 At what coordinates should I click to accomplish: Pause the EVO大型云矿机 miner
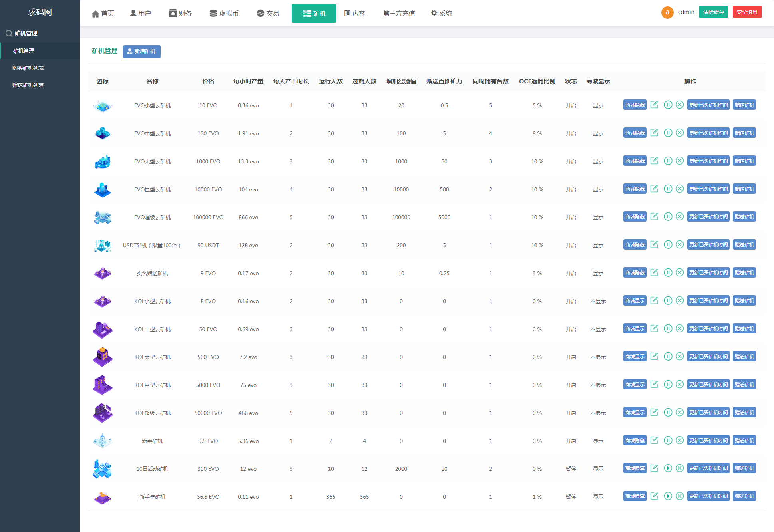click(x=668, y=161)
